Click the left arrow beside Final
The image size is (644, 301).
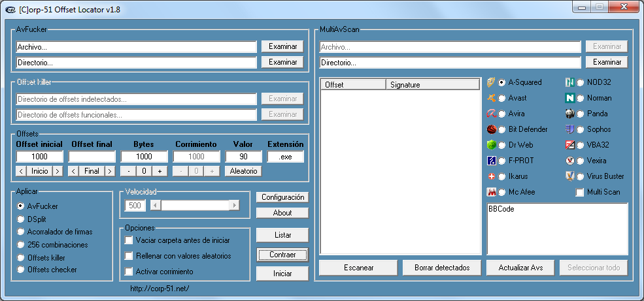coord(73,171)
